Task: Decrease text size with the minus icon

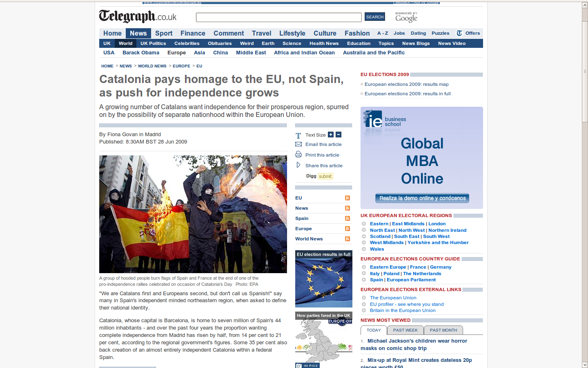Action: point(339,135)
